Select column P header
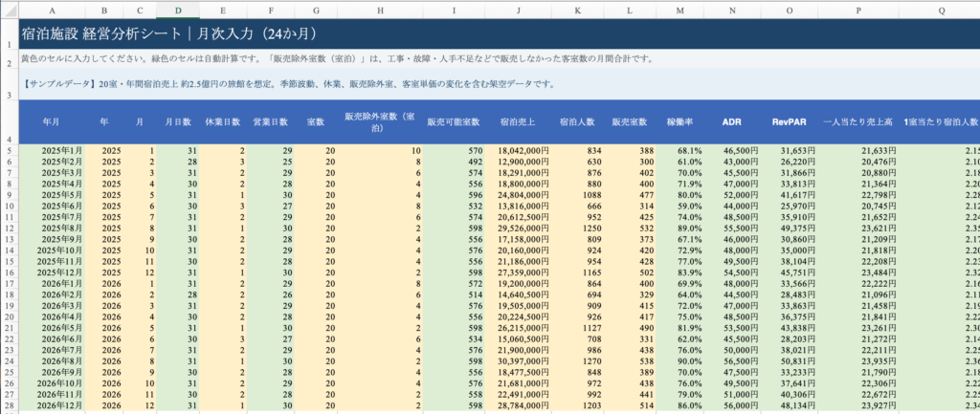Image resolution: width=980 pixels, height=414 pixels. (x=859, y=10)
